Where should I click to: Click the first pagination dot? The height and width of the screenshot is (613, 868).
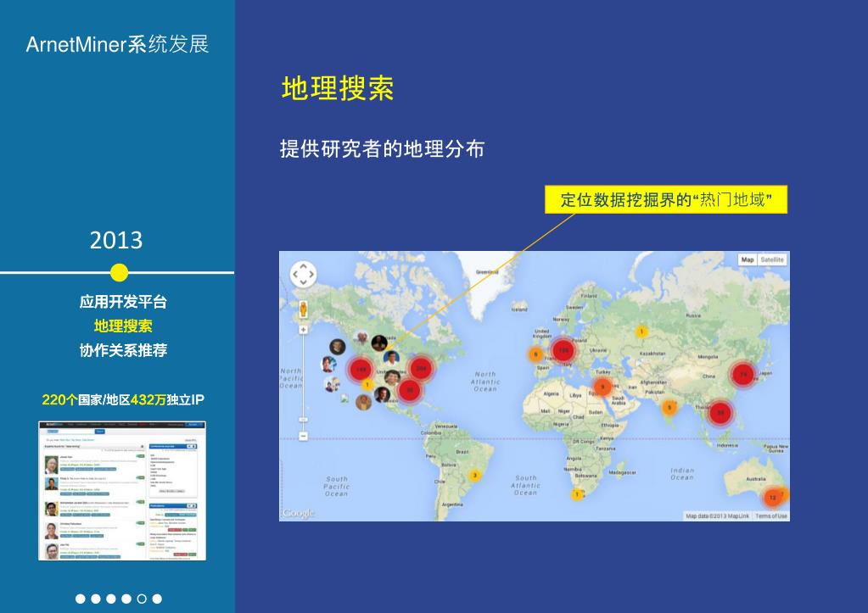tap(81, 599)
